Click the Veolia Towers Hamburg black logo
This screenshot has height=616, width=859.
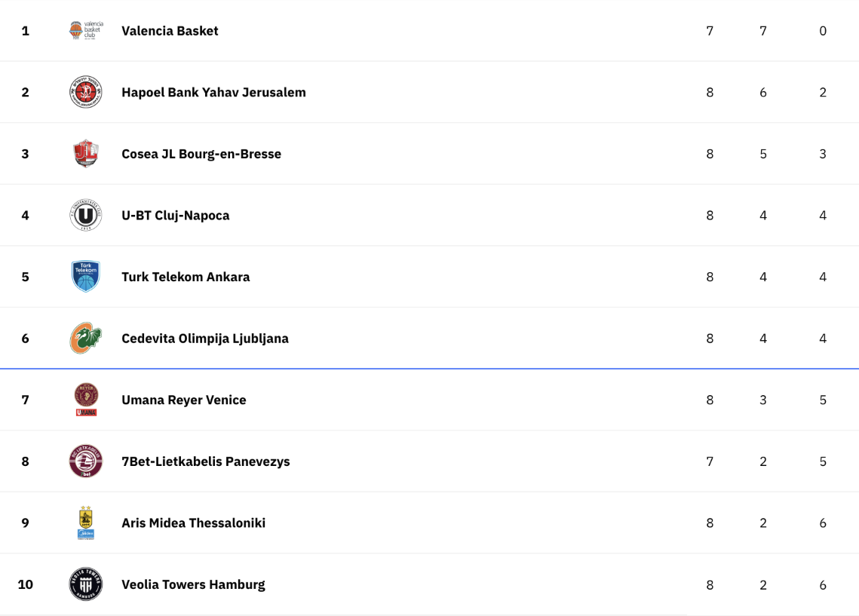86,584
